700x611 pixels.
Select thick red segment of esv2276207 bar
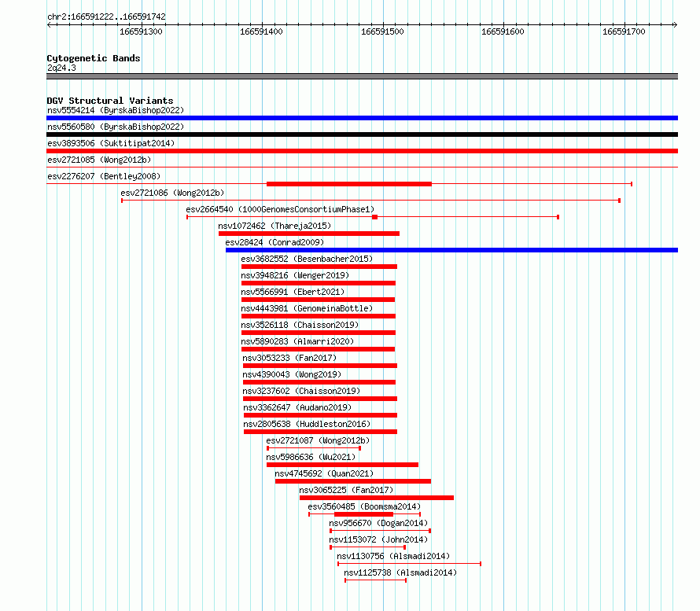click(x=349, y=184)
